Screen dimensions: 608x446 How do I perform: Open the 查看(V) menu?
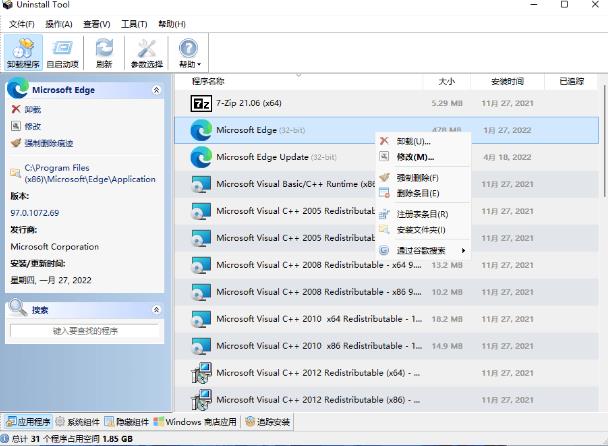97,24
